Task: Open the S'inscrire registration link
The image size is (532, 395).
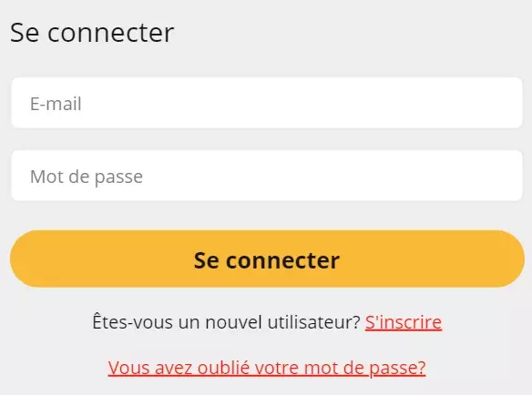Action: coord(404,322)
